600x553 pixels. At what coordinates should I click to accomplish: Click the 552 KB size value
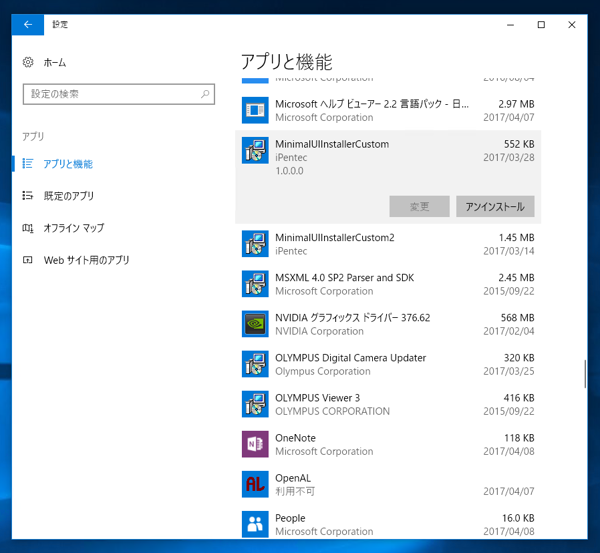click(519, 144)
